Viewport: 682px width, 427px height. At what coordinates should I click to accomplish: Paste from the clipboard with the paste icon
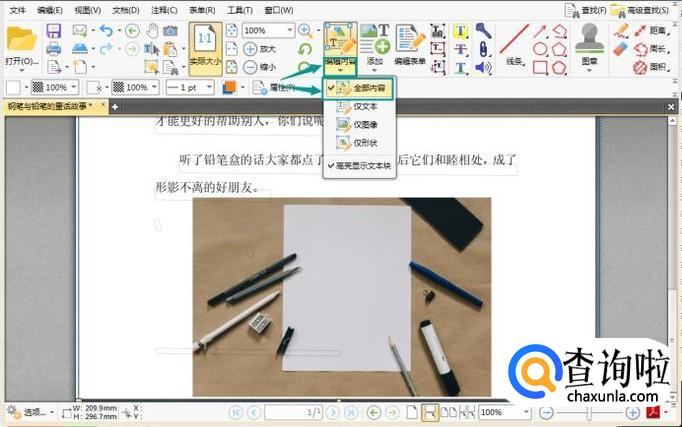170,49
